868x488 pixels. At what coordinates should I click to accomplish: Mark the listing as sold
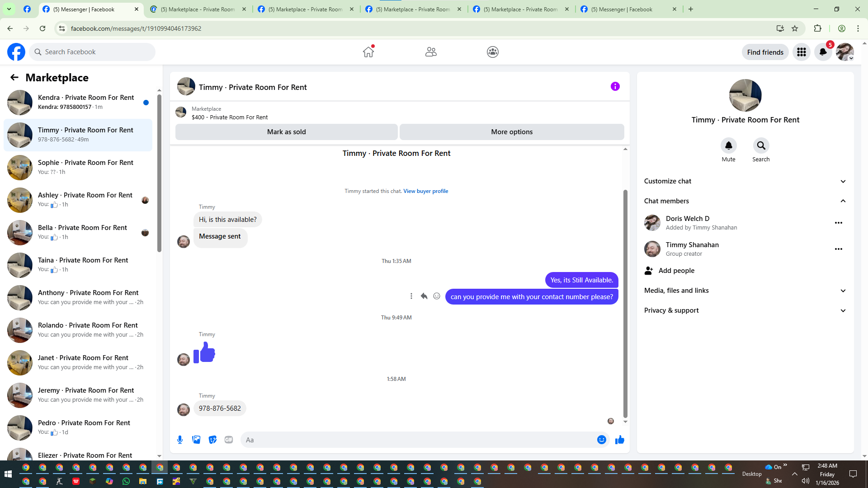tap(286, 132)
